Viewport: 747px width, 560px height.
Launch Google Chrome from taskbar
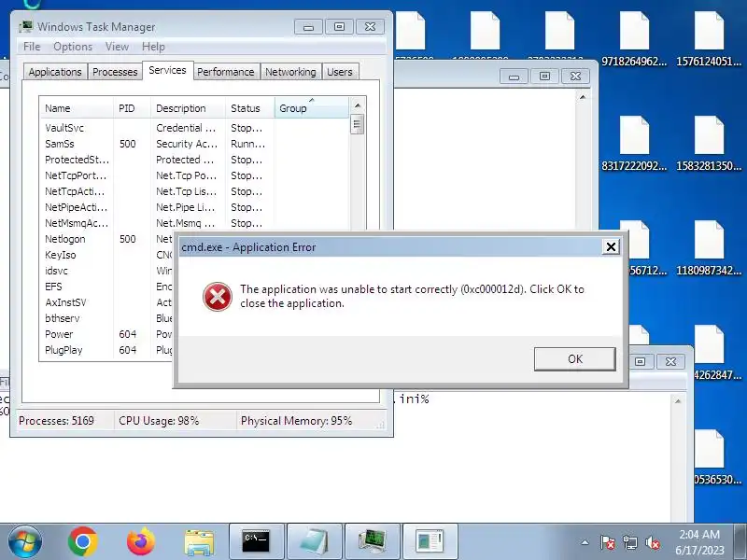point(82,541)
